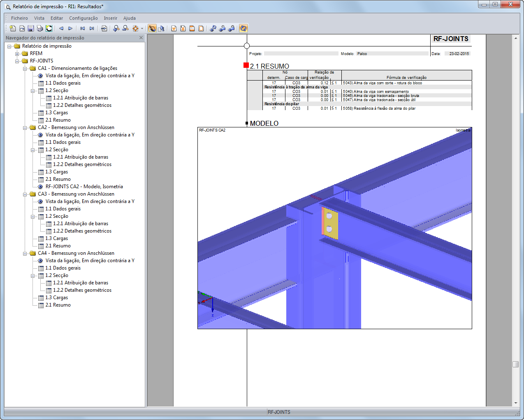Click the scroll down arrow of preview
Image resolution: width=524 pixels, height=420 pixels.
(x=515, y=403)
